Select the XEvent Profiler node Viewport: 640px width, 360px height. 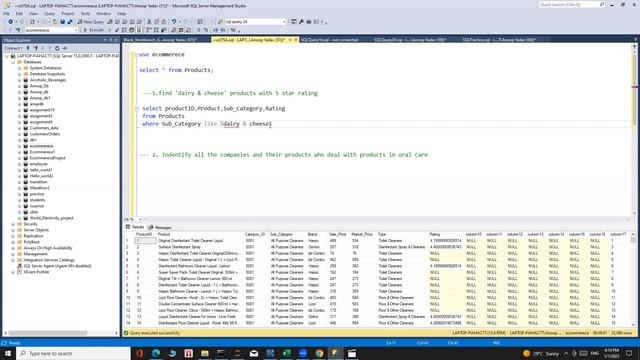point(36,272)
